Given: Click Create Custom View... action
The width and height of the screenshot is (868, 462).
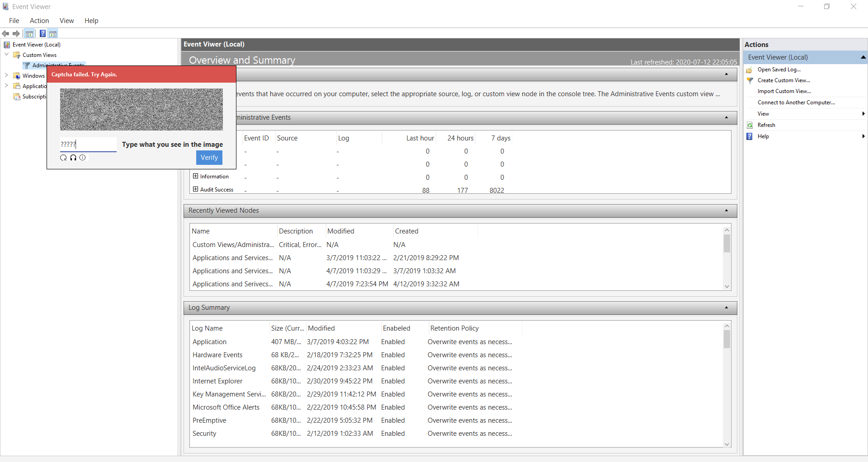Looking at the screenshot, I should (784, 80).
